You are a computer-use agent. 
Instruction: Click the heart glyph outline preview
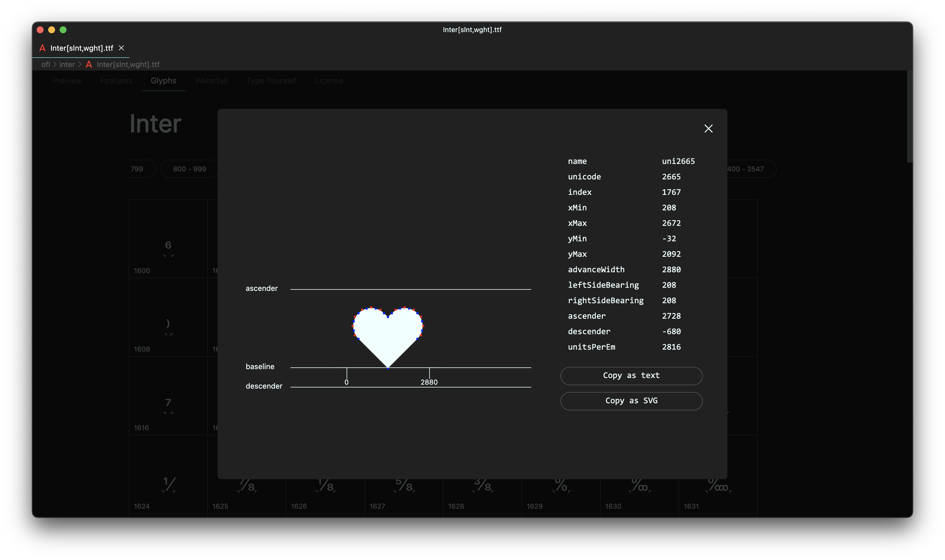click(388, 332)
